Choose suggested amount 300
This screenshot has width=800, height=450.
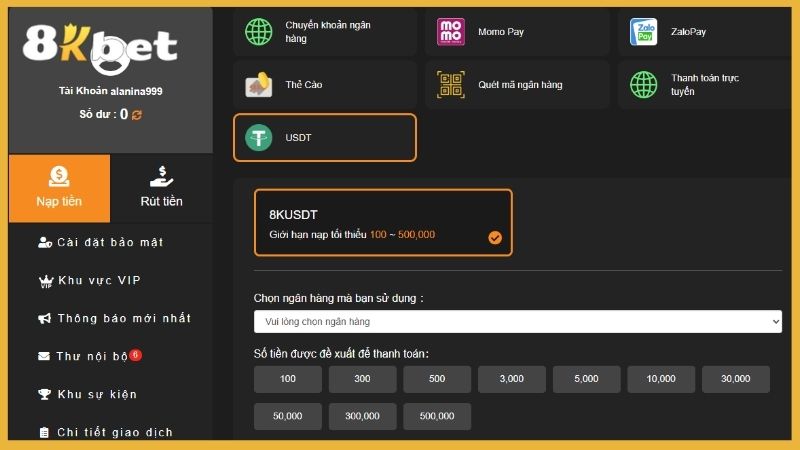[x=362, y=379]
